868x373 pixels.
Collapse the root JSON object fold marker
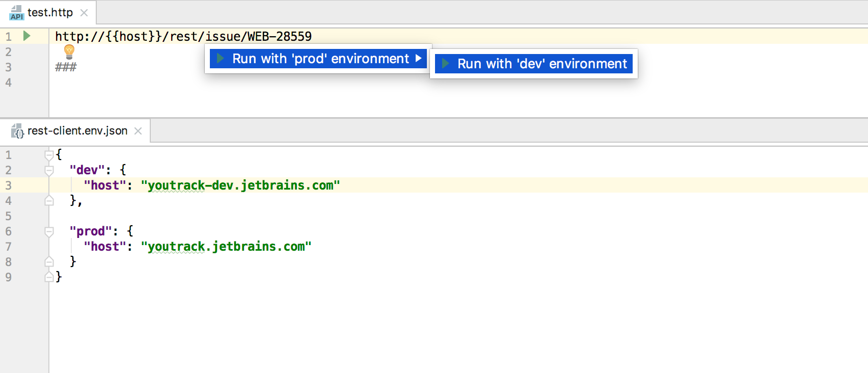point(49,154)
